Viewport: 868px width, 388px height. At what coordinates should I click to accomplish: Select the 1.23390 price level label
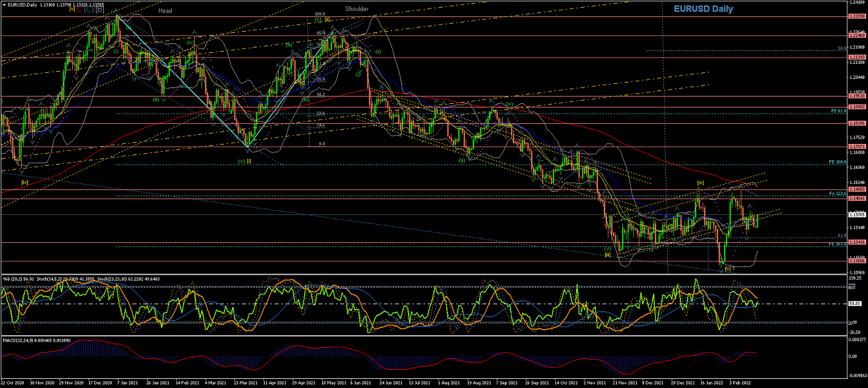click(x=856, y=16)
